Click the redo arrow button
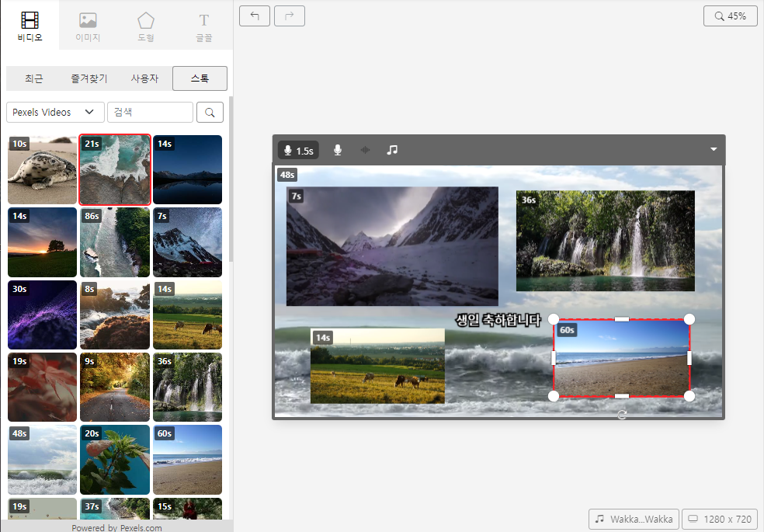The height and width of the screenshot is (532, 764). click(x=290, y=16)
